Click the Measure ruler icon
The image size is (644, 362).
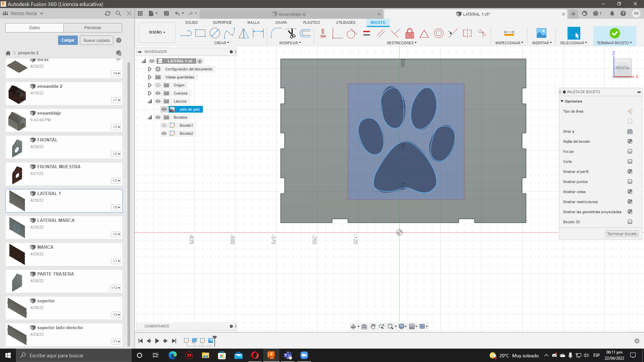[x=509, y=33]
